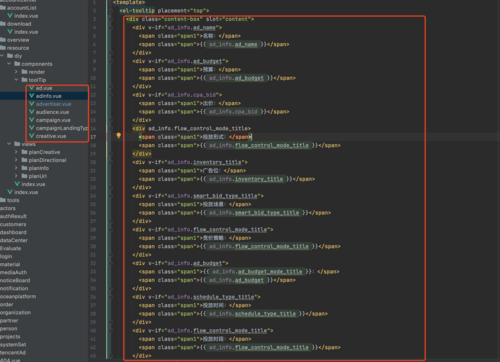This screenshot has height=362, width=500.
Task: Select the tools folder
Action: pyautogui.click(x=13, y=200)
